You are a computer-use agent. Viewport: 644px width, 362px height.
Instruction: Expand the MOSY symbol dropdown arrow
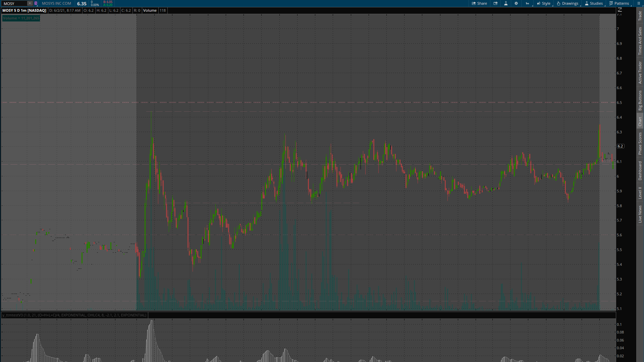click(x=30, y=3)
